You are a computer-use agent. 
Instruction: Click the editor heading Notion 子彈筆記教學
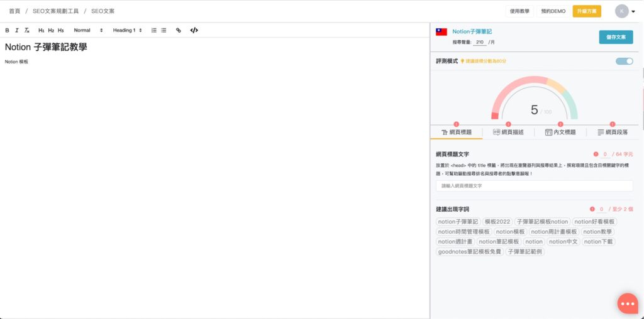(46, 47)
